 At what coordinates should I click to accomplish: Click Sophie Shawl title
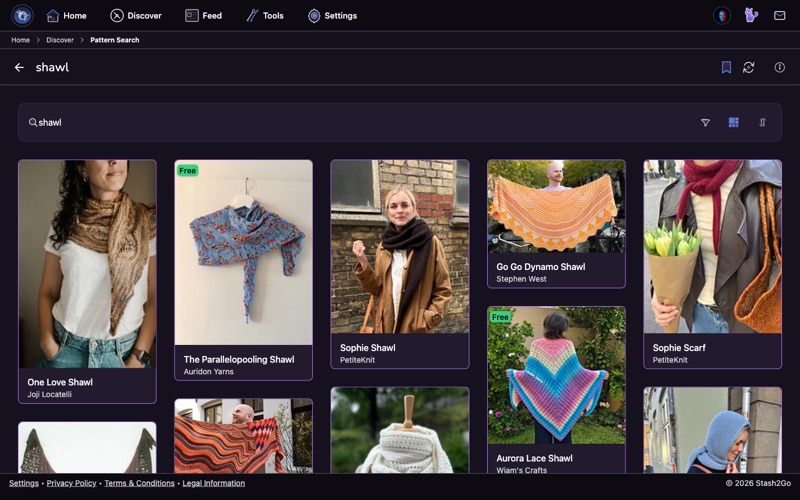coord(368,348)
